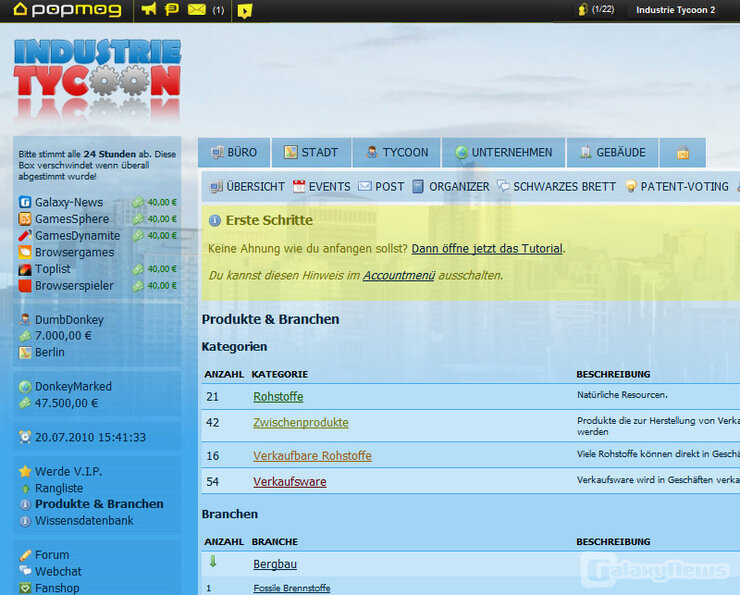740x595 pixels.
Task: Open Fossile Brennstoffe sub-branch
Action: 292,588
